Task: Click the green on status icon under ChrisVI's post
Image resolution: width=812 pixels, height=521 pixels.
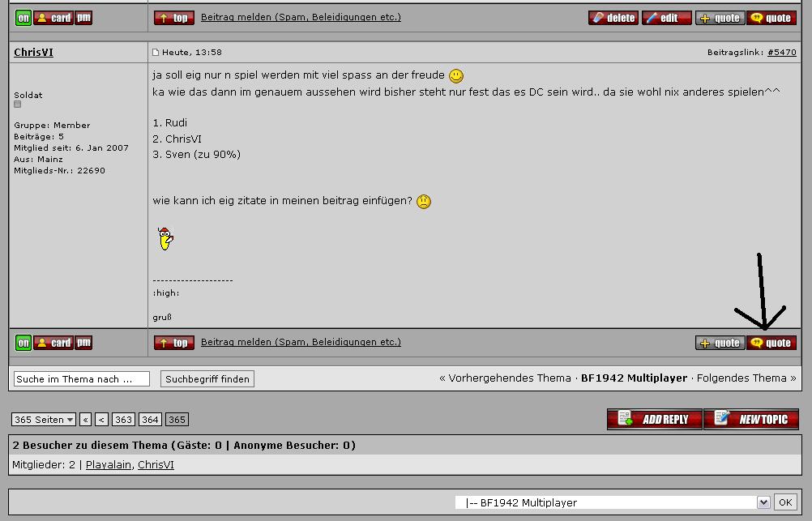Action: (24, 343)
